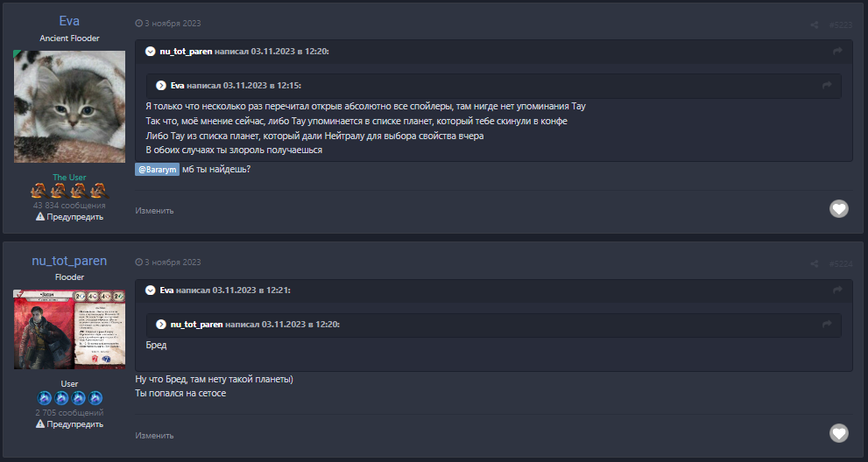Viewport: 868px width, 462px height.
Task: Jump to nested nu_tot_paren quote in post #5234
Action: tap(827, 325)
